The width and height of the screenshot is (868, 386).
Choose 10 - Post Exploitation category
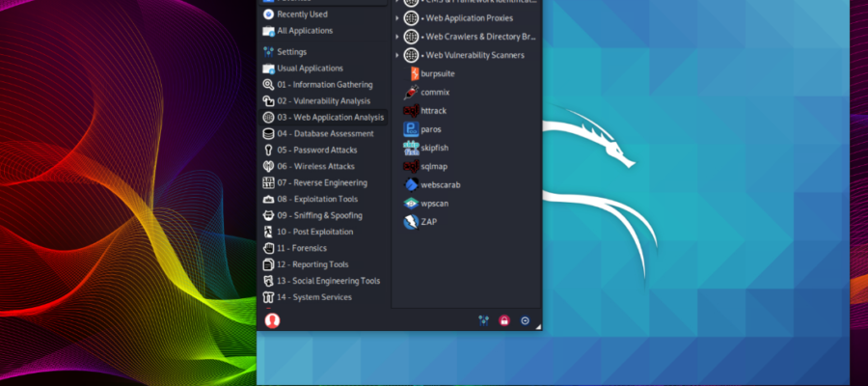323,232
